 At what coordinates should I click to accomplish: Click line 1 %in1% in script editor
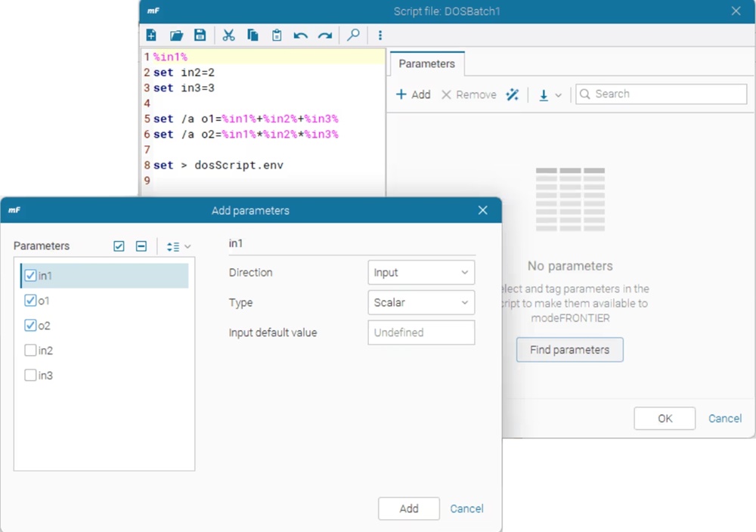170,57
